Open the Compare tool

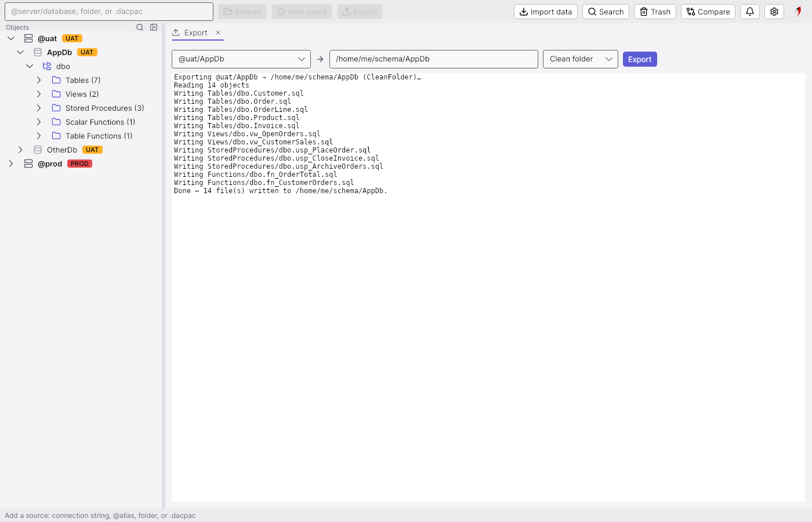tap(708, 12)
